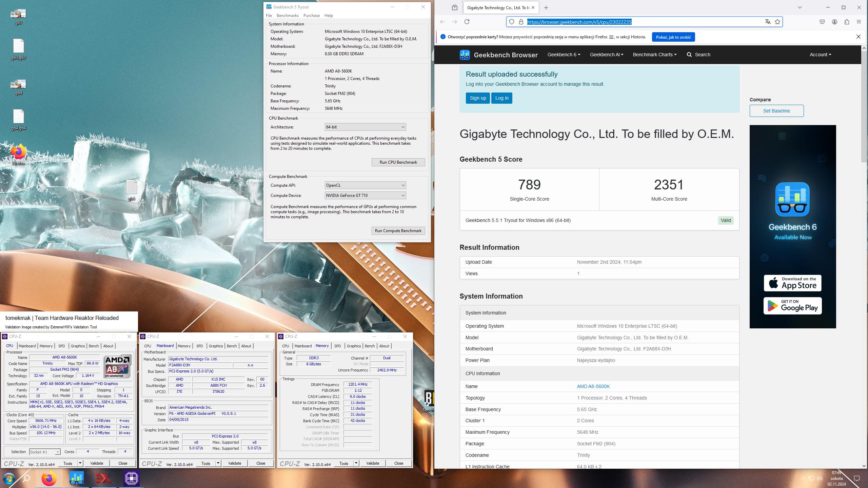Image resolution: width=868 pixels, height=488 pixels.
Task: Open Firefox account icon
Action: (834, 22)
